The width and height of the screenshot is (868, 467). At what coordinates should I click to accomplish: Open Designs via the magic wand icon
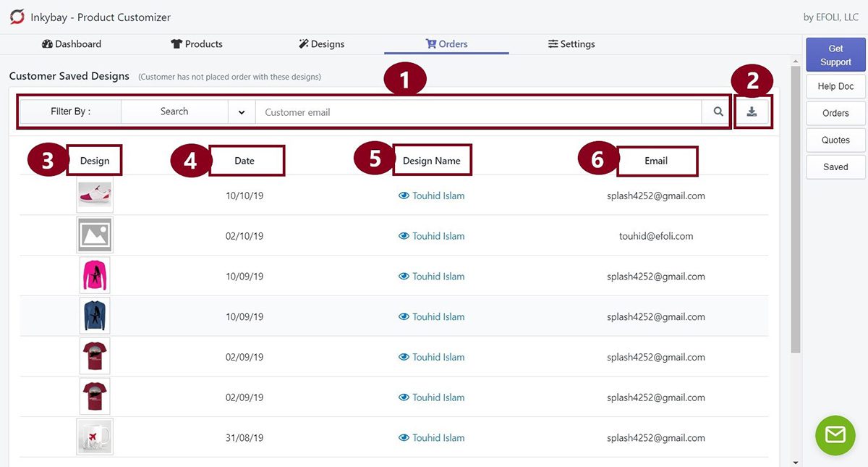[304, 43]
